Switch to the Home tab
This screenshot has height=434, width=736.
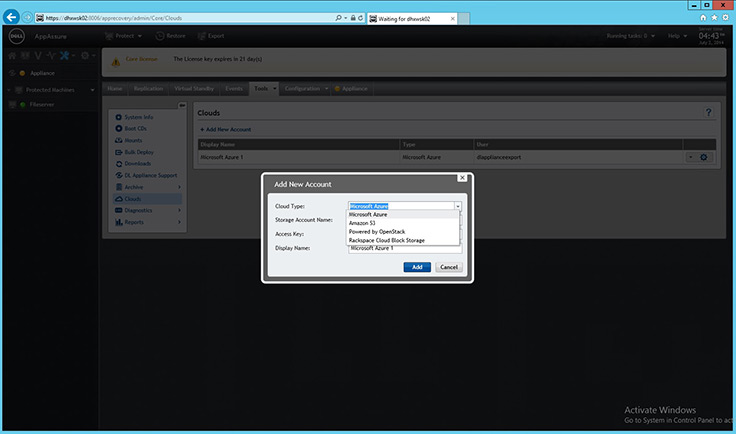[115, 89]
